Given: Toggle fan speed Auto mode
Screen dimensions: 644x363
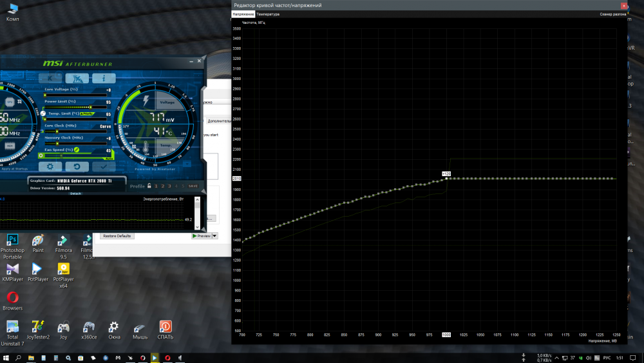Looking at the screenshot, I should 109,158.
